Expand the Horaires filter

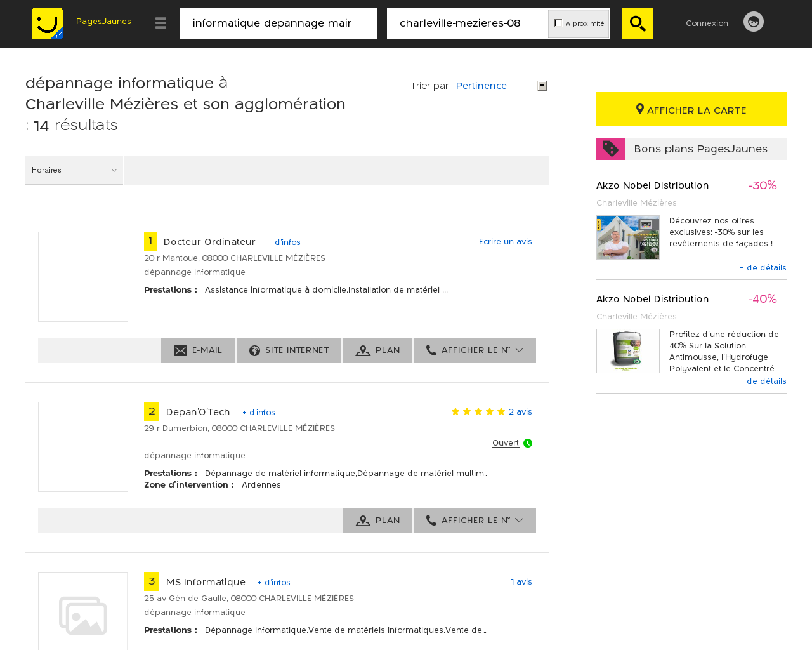pyautogui.click(x=74, y=170)
